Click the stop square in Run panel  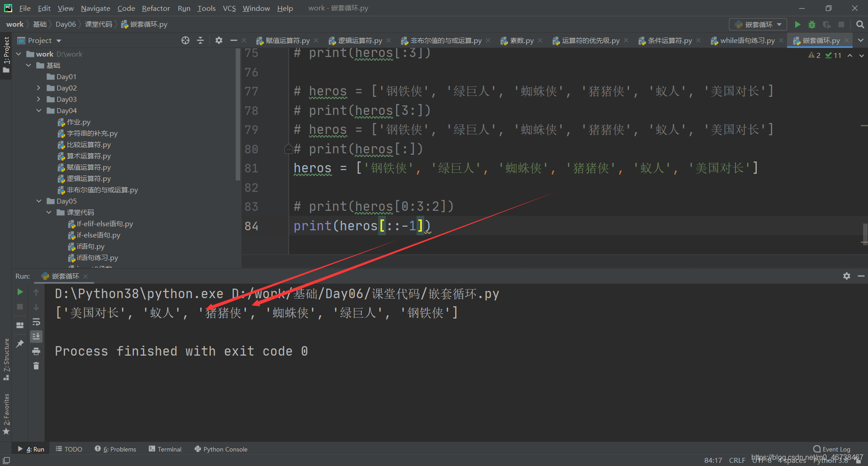click(x=20, y=307)
